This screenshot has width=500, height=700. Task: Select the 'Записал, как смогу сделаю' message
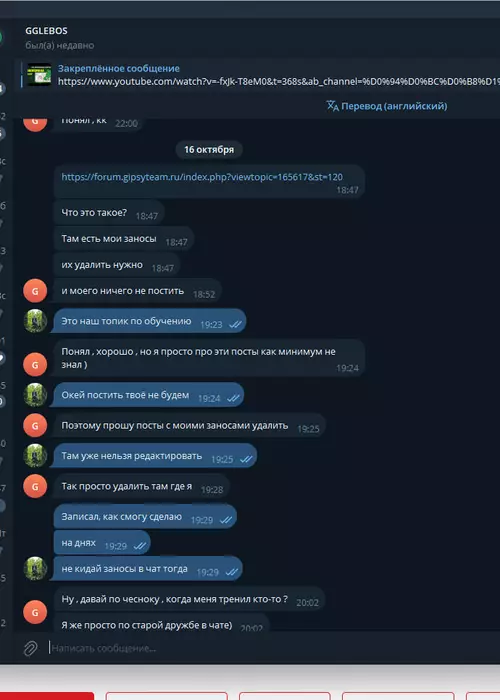click(145, 517)
